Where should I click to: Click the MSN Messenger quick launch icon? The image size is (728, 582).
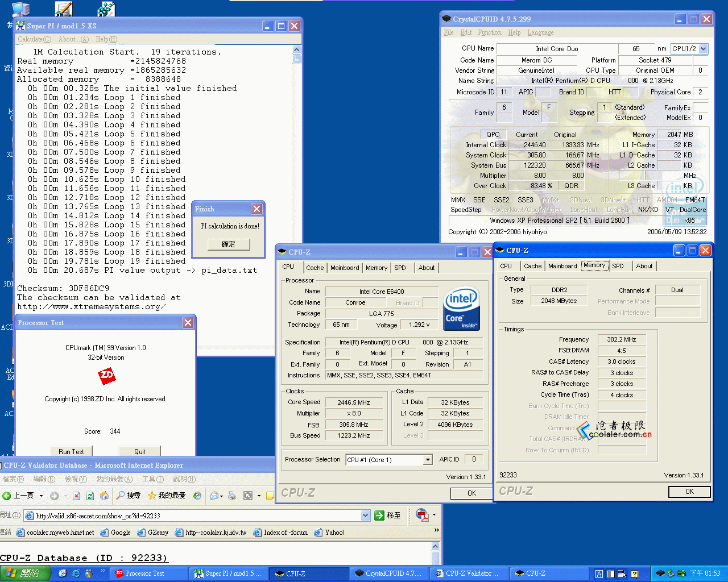[x=89, y=573]
